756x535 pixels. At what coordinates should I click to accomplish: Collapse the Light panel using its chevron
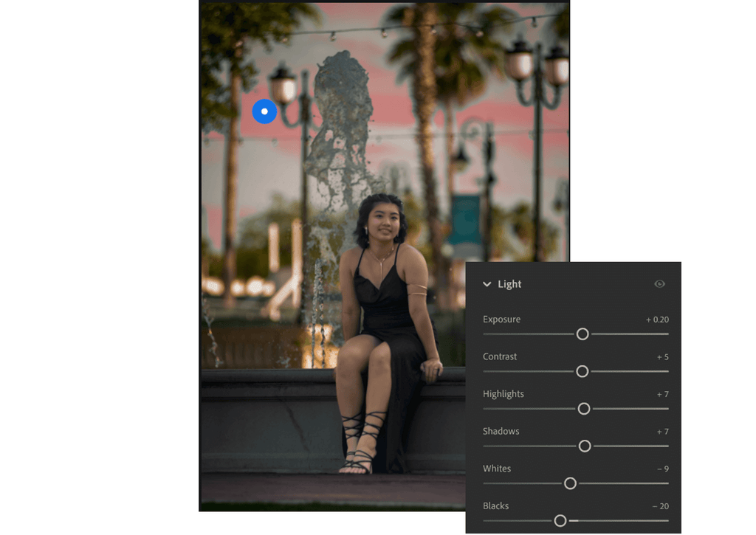tap(487, 283)
